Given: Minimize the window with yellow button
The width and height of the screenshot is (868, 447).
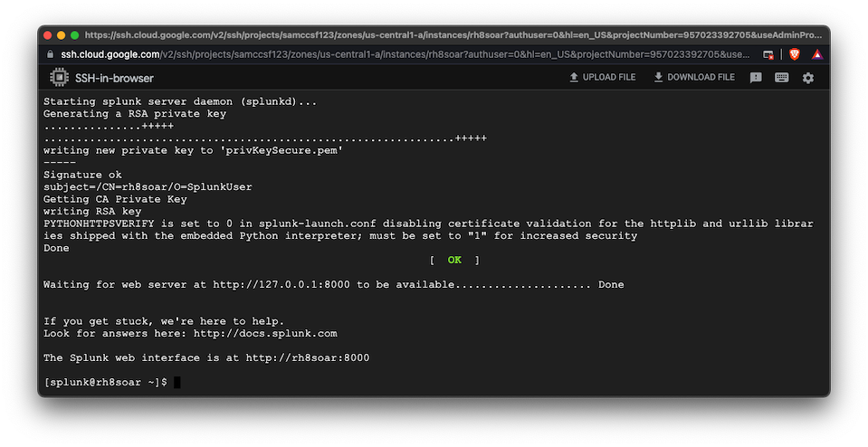Looking at the screenshot, I should tap(61, 35).
